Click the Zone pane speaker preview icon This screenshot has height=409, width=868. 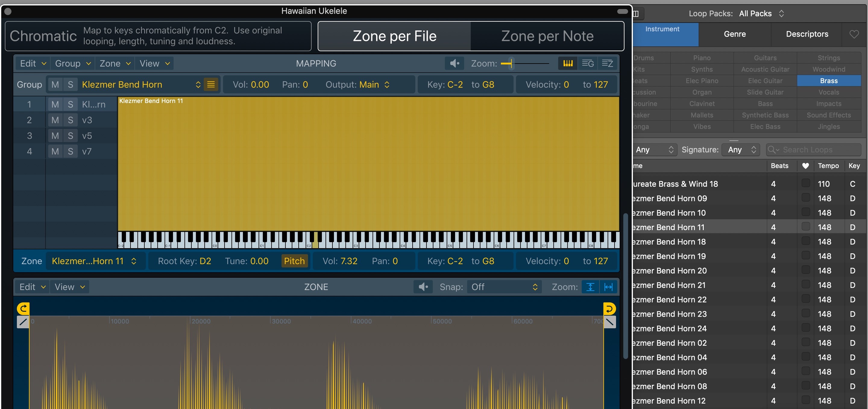423,287
